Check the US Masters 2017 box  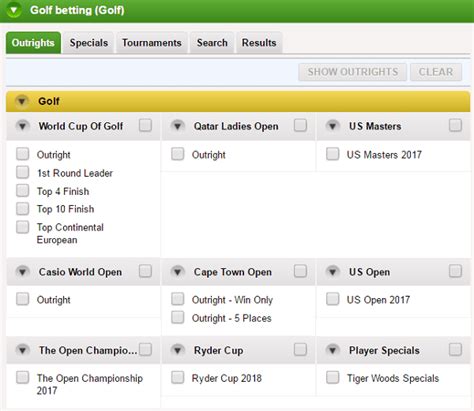[333, 154]
